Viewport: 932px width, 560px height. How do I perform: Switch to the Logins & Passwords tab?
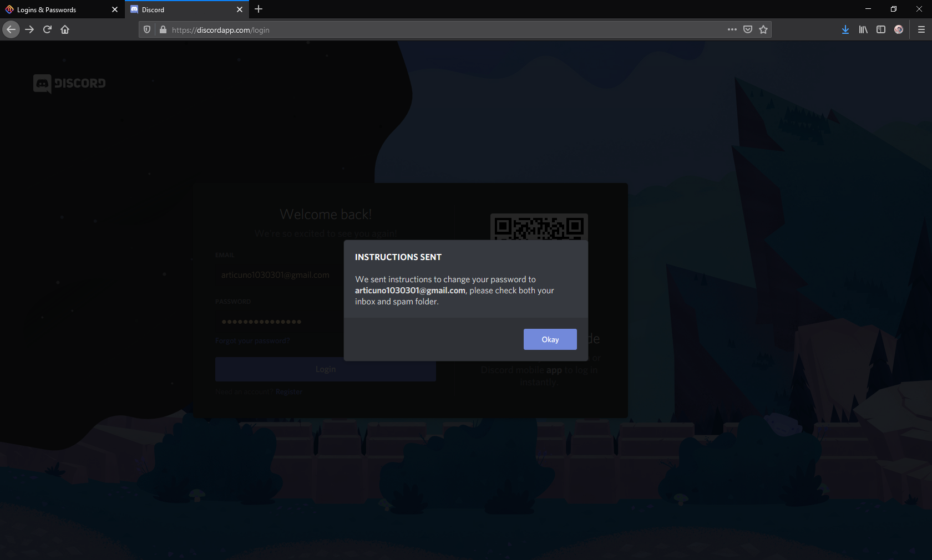[61, 9]
